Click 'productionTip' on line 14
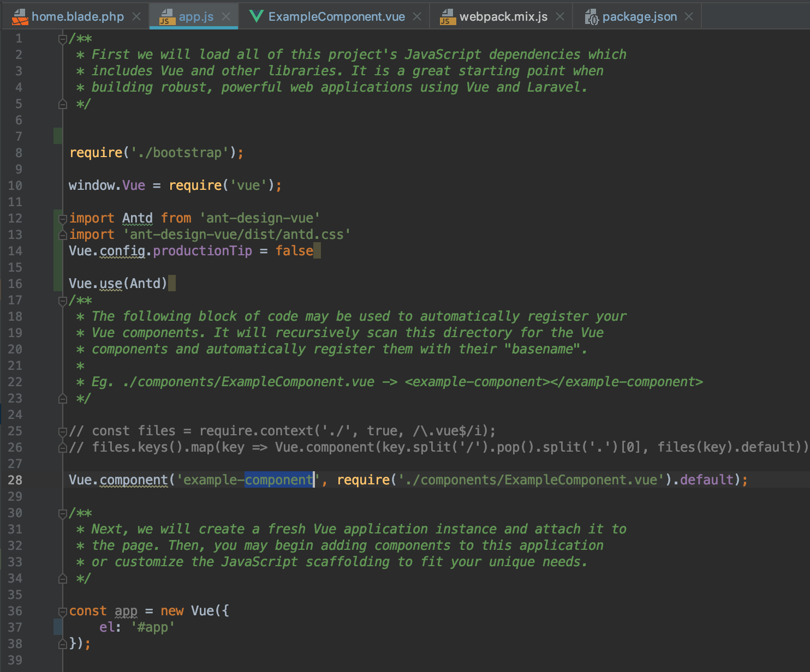The height and width of the screenshot is (672, 810). [x=202, y=251]
